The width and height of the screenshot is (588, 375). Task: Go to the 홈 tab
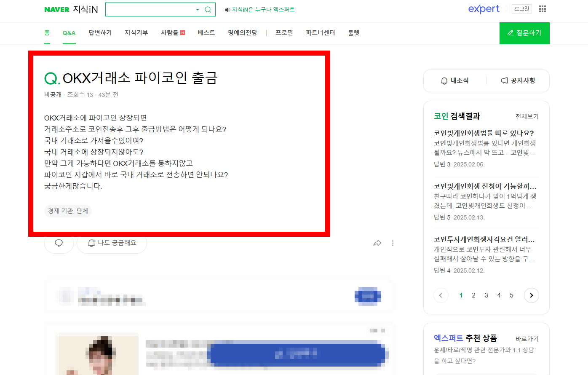47,33
